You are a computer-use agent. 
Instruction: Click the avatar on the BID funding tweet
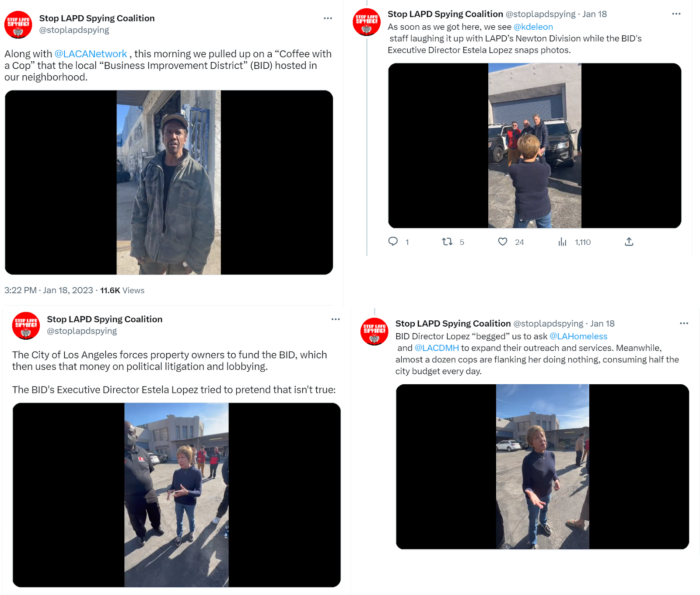(26, 326)
